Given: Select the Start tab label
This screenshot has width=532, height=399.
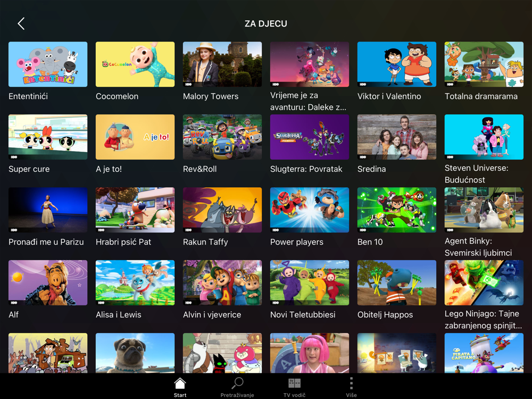Looking at the screenshot, I should [180, 395].
